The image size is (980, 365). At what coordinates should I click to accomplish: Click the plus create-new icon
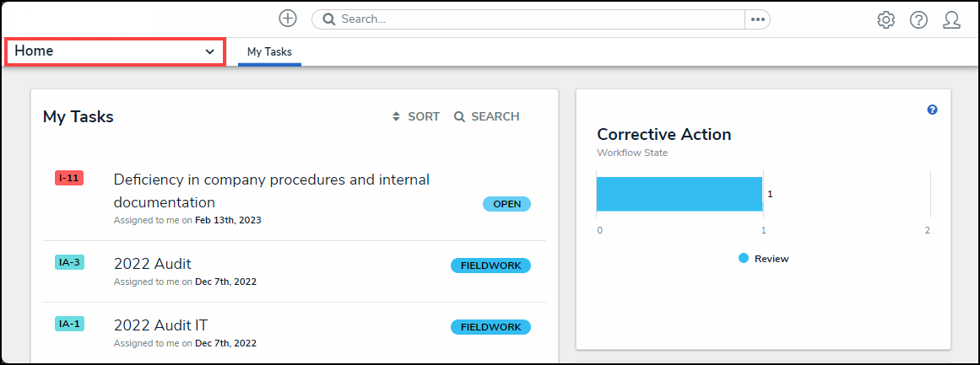[x=288, y=19]
